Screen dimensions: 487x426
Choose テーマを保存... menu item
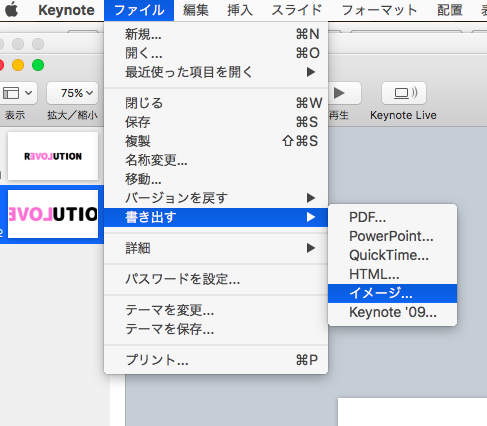tap(216, 329)
